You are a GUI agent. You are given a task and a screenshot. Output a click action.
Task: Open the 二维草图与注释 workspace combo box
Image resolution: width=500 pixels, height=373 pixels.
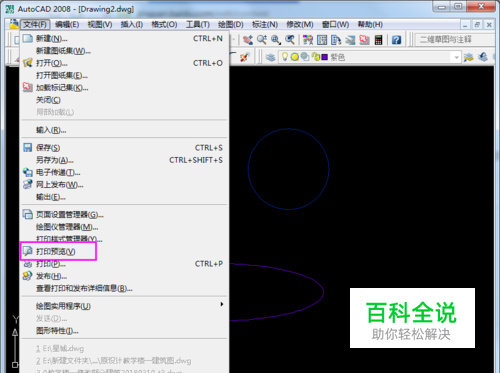point(455,40)
